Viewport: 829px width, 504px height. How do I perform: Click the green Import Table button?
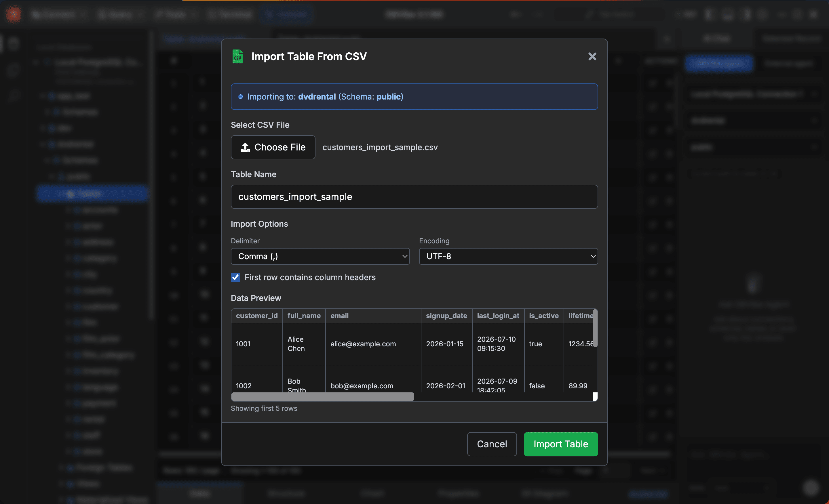(561, 444)
